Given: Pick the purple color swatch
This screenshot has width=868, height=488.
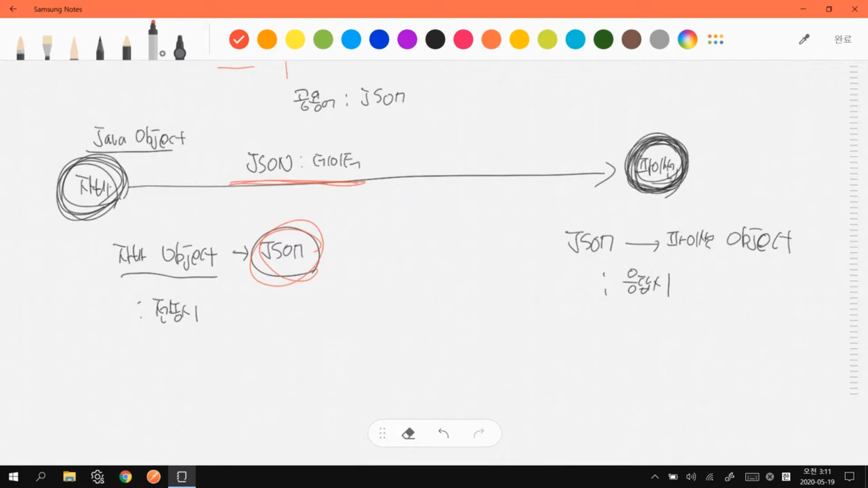Looking at the screenshot, I should [x=407, y=40].
